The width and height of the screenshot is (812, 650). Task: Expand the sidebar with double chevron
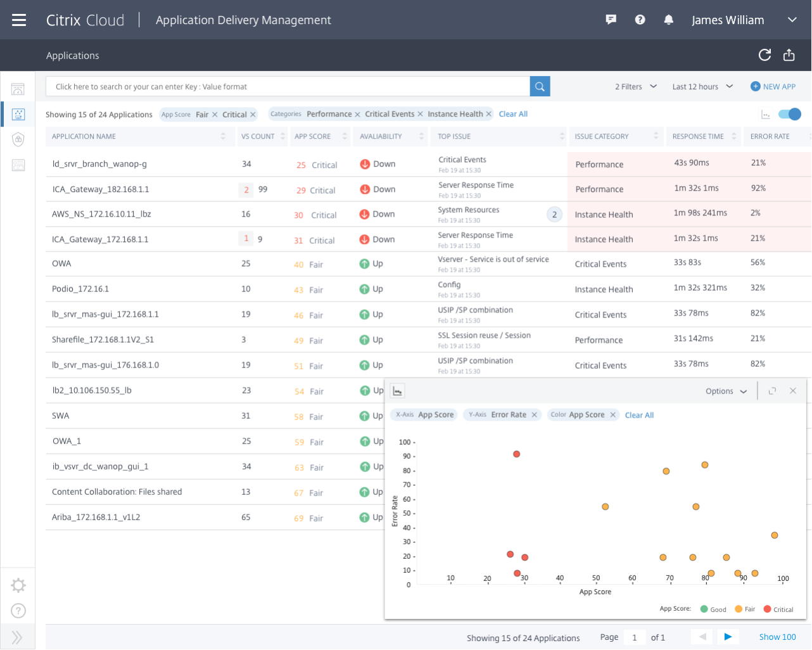pyautogui.click(x=17, y=637)
